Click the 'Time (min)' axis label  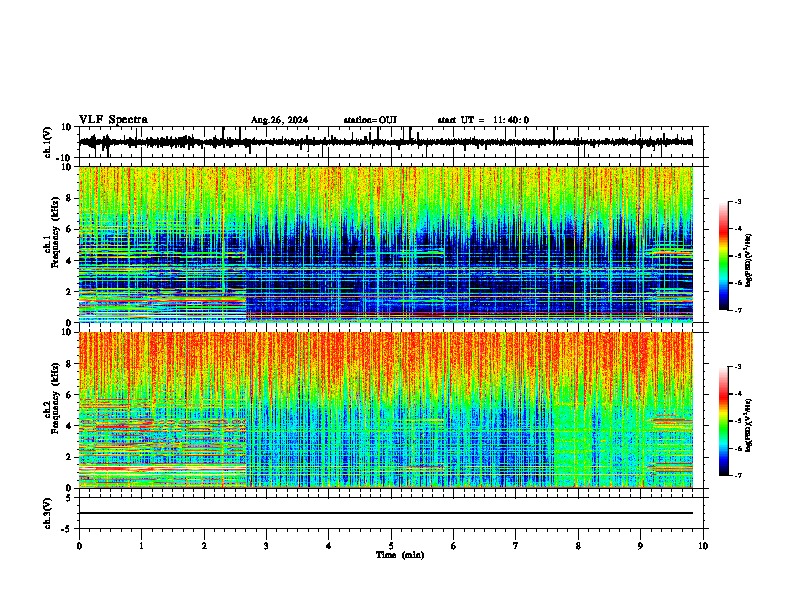400,555
